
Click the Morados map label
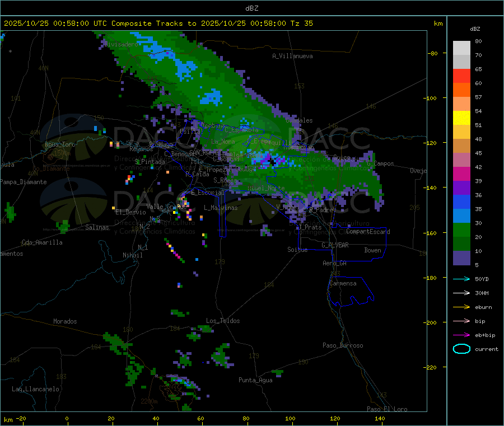tap(65, 321)
